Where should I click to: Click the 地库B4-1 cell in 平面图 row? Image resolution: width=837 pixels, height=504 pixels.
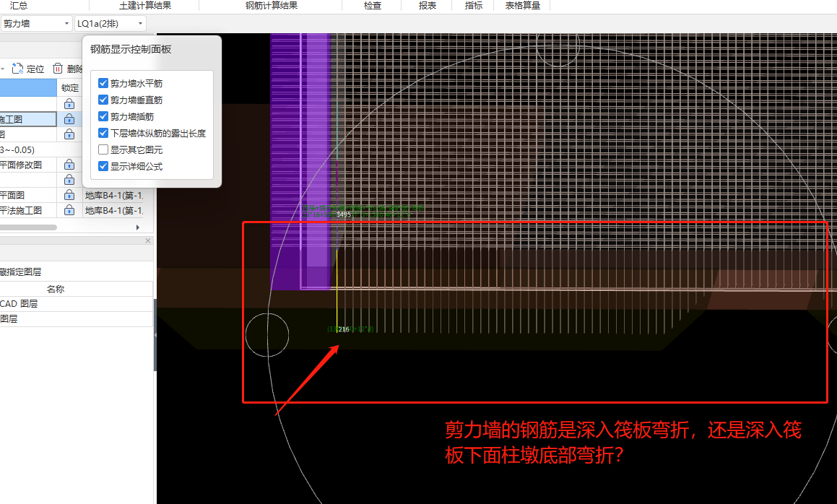113,196
